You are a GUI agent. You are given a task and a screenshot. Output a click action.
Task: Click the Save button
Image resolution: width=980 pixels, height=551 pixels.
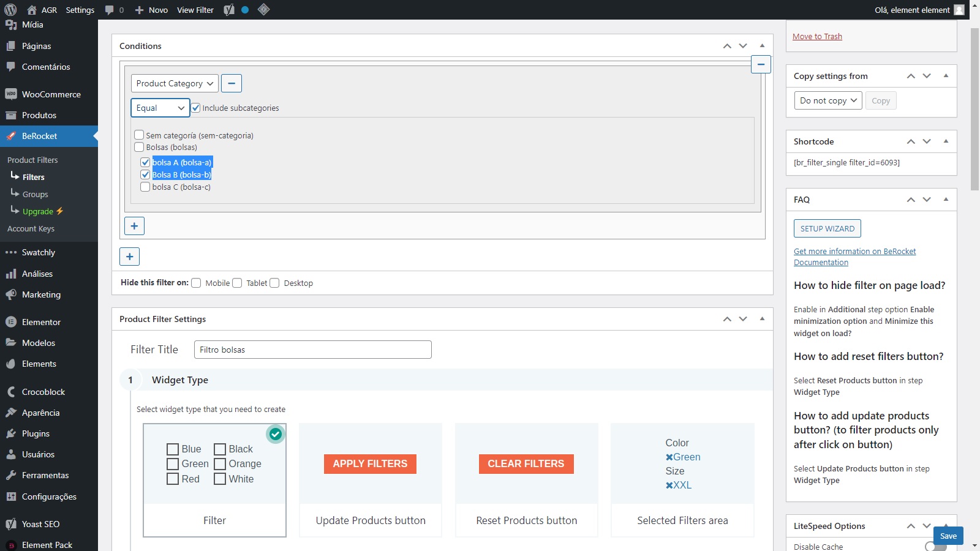tap(948, 536)
